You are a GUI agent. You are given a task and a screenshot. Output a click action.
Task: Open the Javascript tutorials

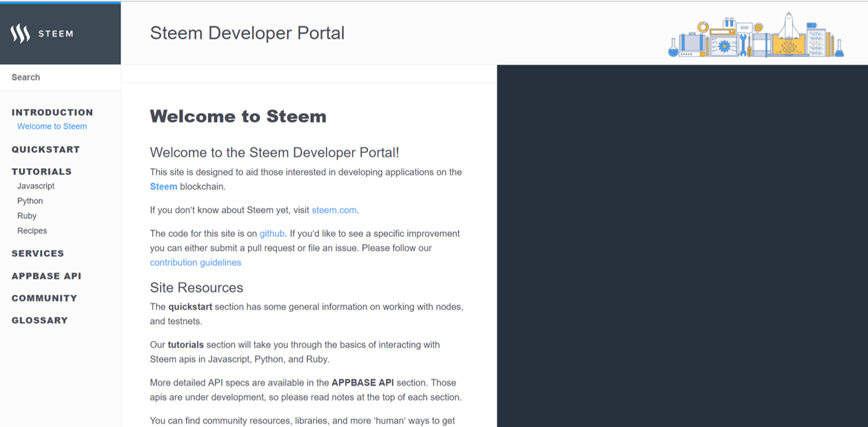36,186
